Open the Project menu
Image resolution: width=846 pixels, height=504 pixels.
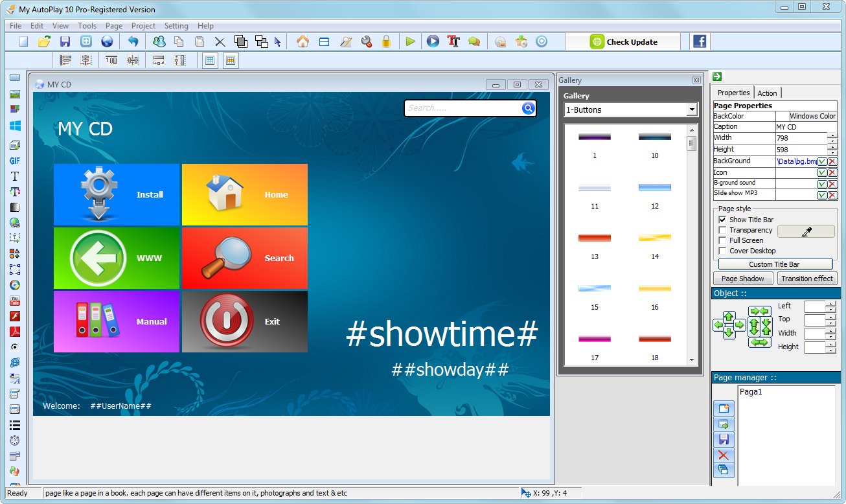(143, 26)
